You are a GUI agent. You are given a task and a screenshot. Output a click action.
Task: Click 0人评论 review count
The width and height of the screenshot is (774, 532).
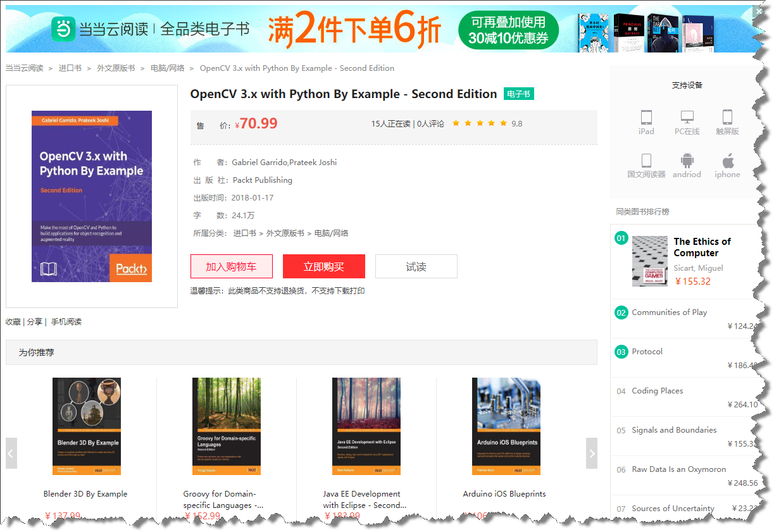pos(430,124)
